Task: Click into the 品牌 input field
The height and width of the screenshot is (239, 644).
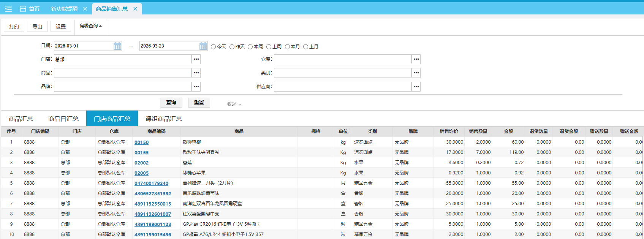Action: 123,87
